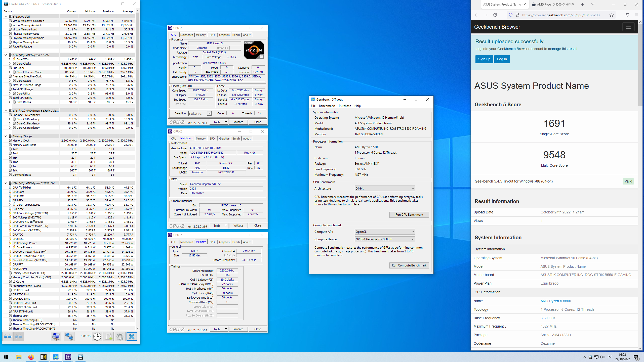Screen dimensions: 644x362
Task: Open HWiNFO monitor with magnifier icon
Action: tap(56, 336)
